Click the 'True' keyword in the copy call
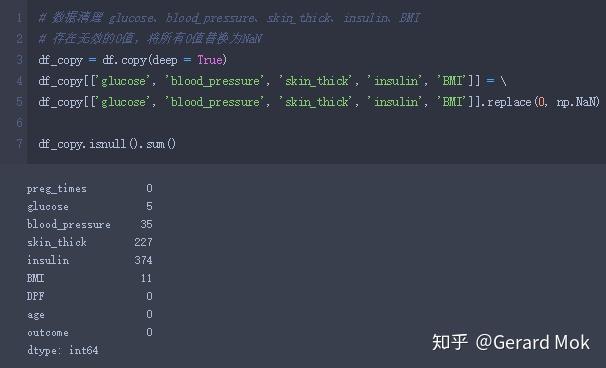 point(210,60)
